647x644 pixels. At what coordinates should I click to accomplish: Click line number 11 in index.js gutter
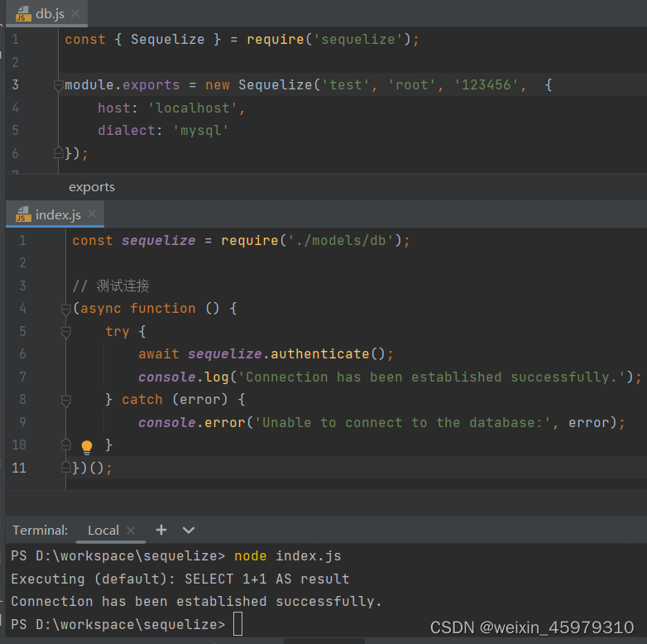pyautogui.click(x=19, y=468)
